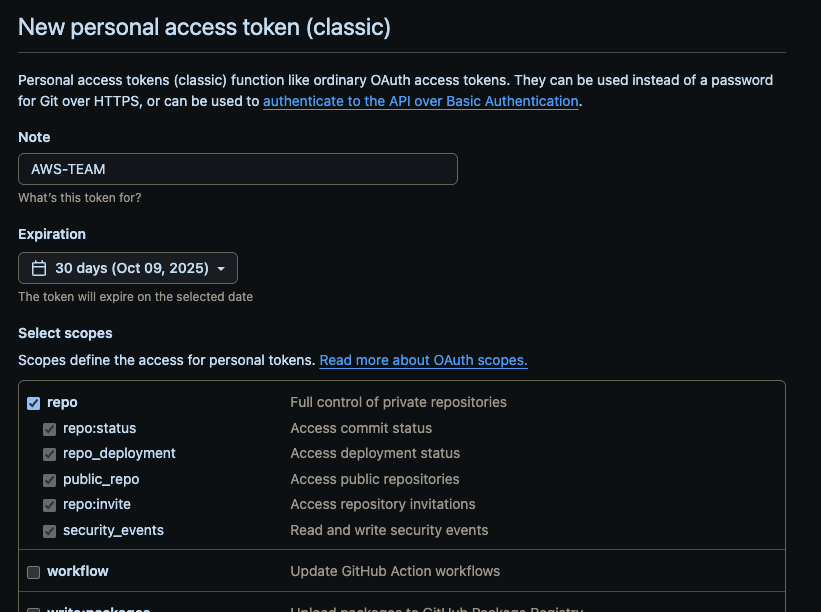Viewport: 821px width, 612px height.
Task: Toggle the repo:status checkbox
Action: 50,429
